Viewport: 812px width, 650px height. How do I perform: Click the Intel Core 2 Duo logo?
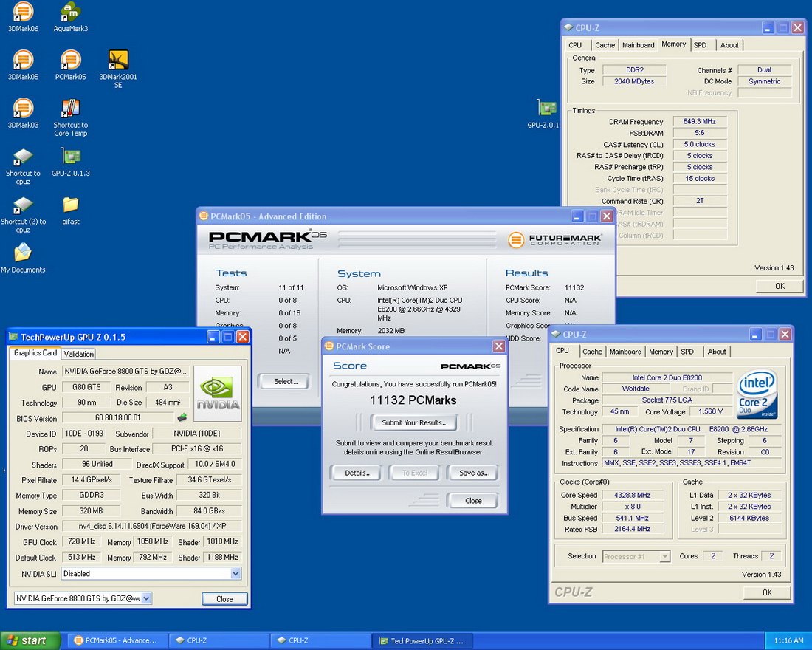point(757,394)
